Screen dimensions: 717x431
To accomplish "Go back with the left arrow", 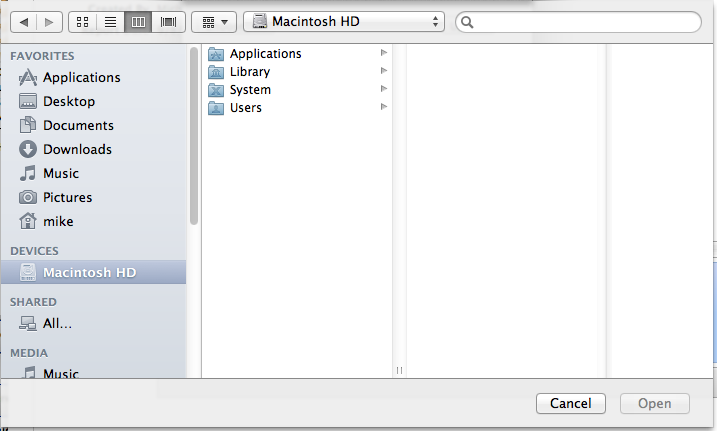I will pos(24,22).
